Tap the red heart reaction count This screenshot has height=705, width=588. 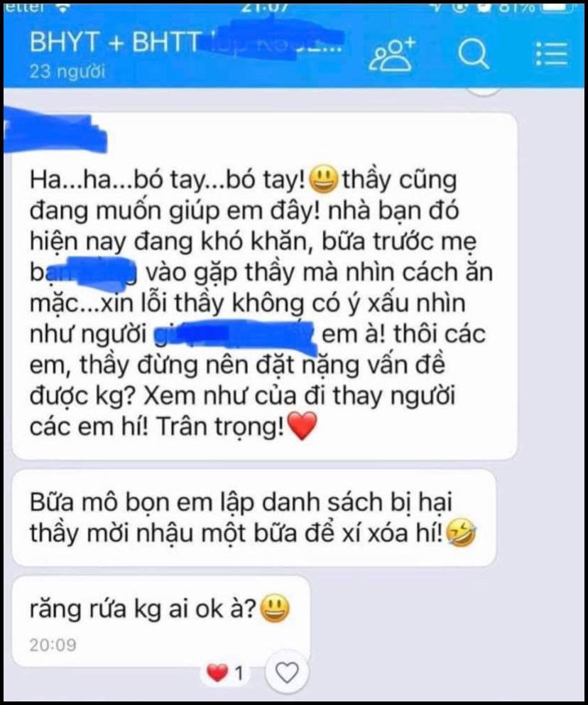coord(224,673)
